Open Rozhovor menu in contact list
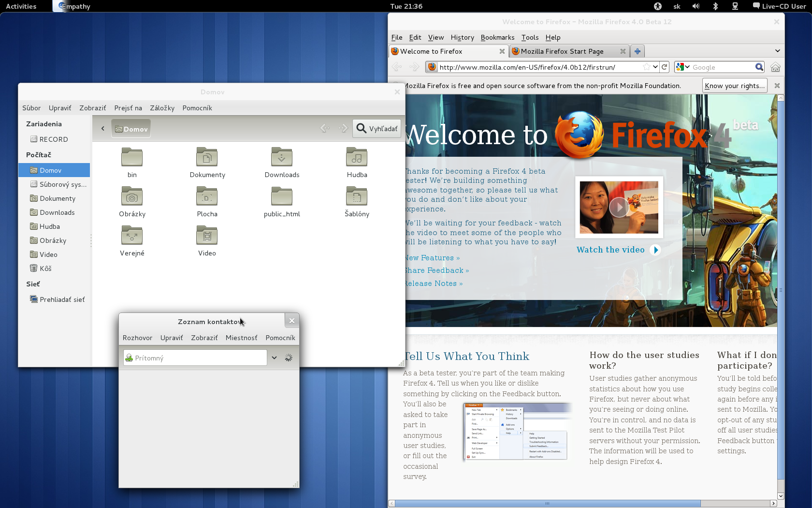Image resolution: width=812 pixels, height=508 pixels. click(137, 338)
